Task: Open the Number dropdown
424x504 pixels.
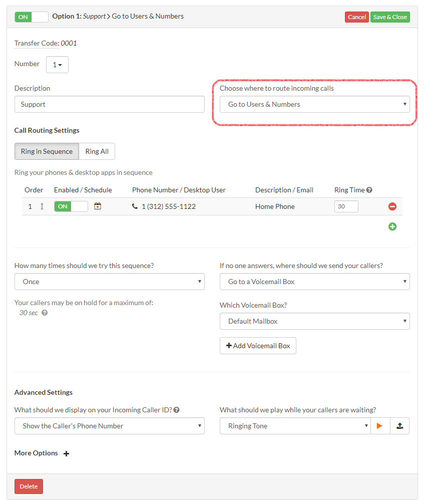Action: pos(57,64)
